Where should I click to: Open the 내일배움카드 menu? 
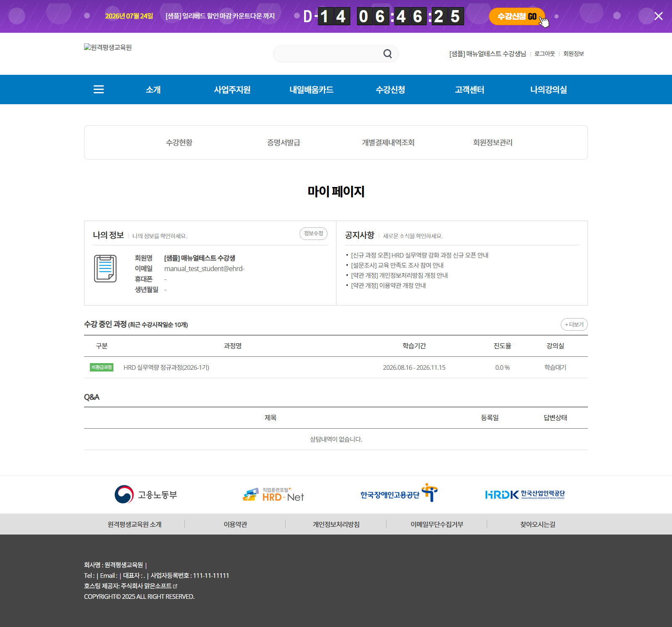point(311,90)
